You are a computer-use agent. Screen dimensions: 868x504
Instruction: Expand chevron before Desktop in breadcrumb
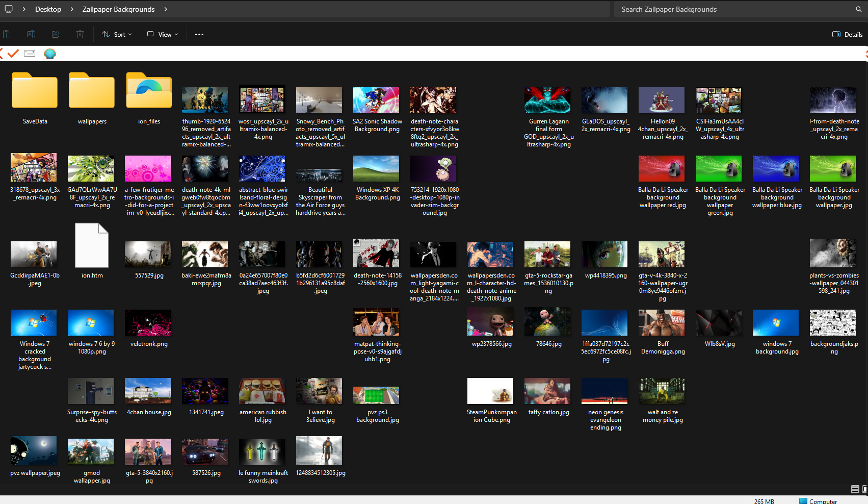(24, 9)
